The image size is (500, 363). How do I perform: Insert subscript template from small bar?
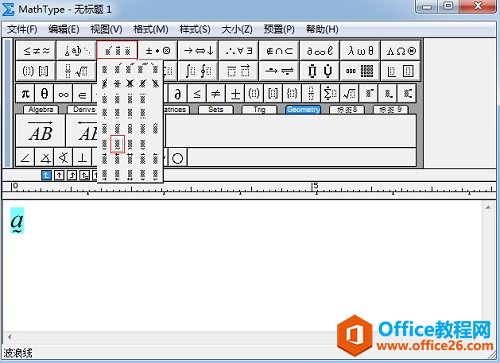388,94
